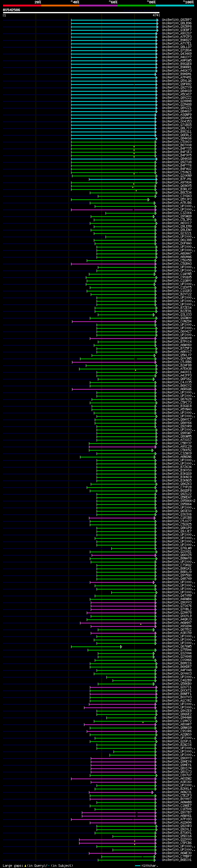Open hit UniRef100_Q8LB96
The width and height of the screenshot is (197, 868).
pos(177,23)
